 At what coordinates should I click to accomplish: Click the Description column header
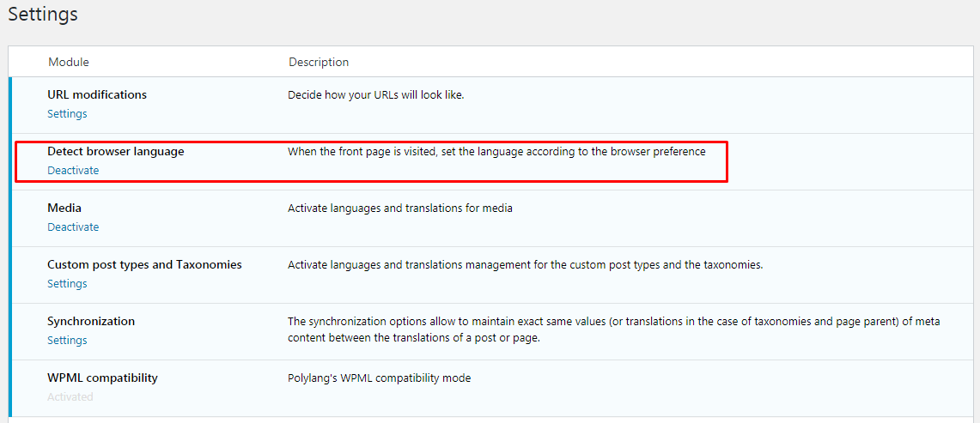[319, 63]
